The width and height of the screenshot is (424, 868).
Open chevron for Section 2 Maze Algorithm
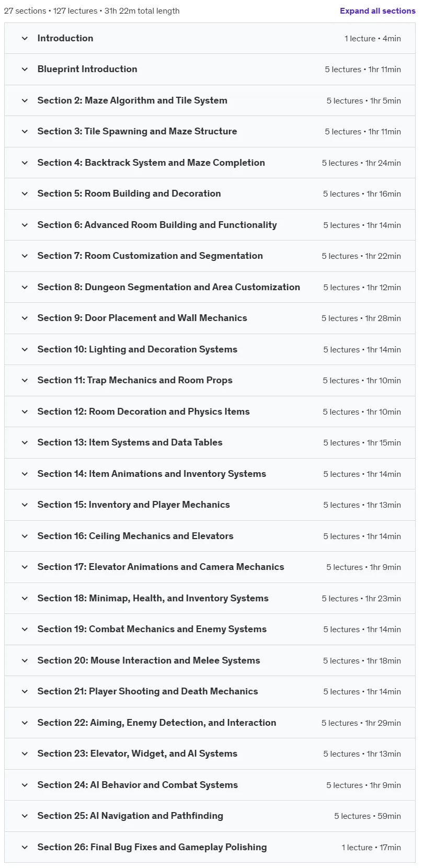25,100
